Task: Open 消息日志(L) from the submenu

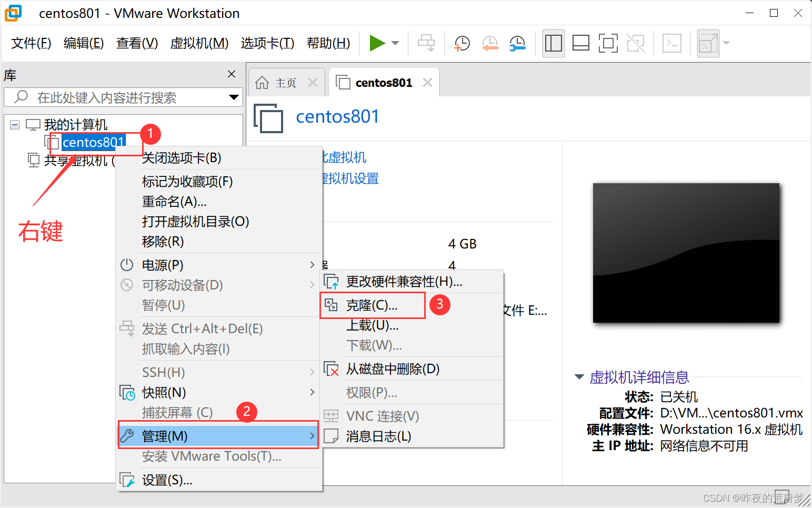Action: (412, 436)
